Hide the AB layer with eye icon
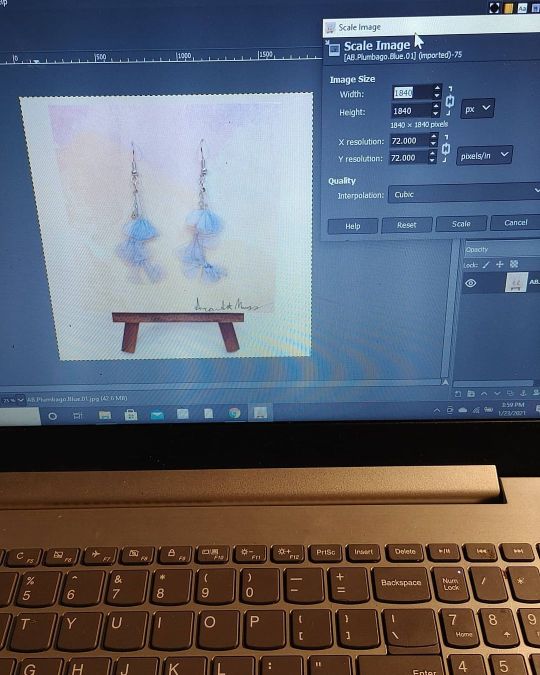 pyautogui.click(x=470, y=283)
